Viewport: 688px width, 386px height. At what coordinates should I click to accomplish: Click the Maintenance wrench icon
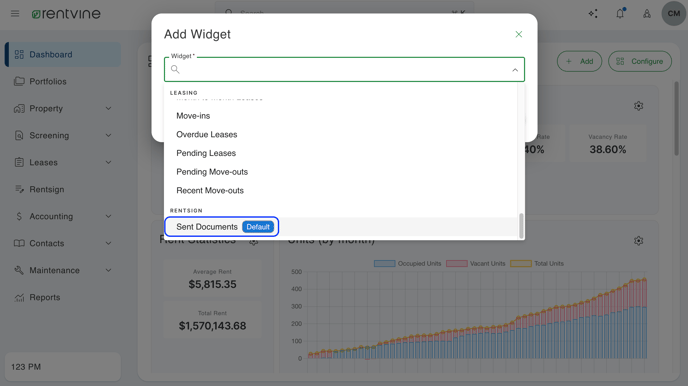[19, 270]
